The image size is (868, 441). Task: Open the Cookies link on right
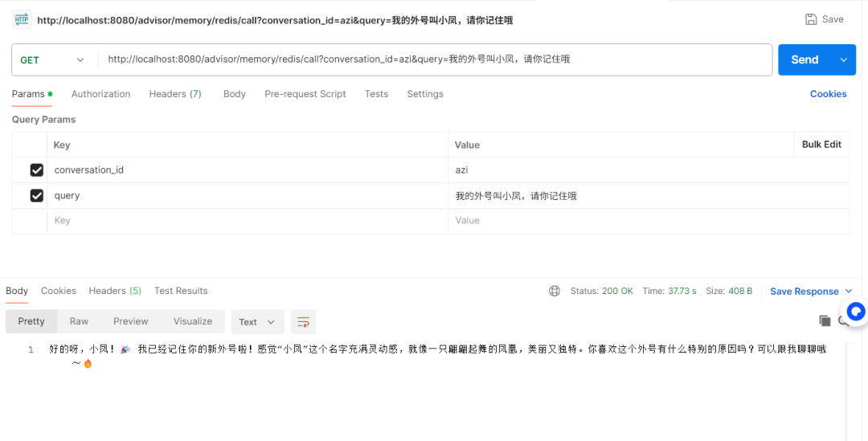(x=828, y=94)
